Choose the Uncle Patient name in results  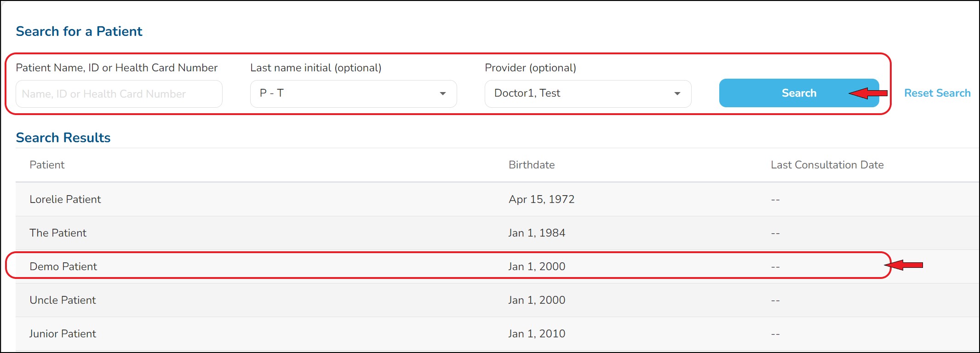pyautogui.click(x=63, y=300)
